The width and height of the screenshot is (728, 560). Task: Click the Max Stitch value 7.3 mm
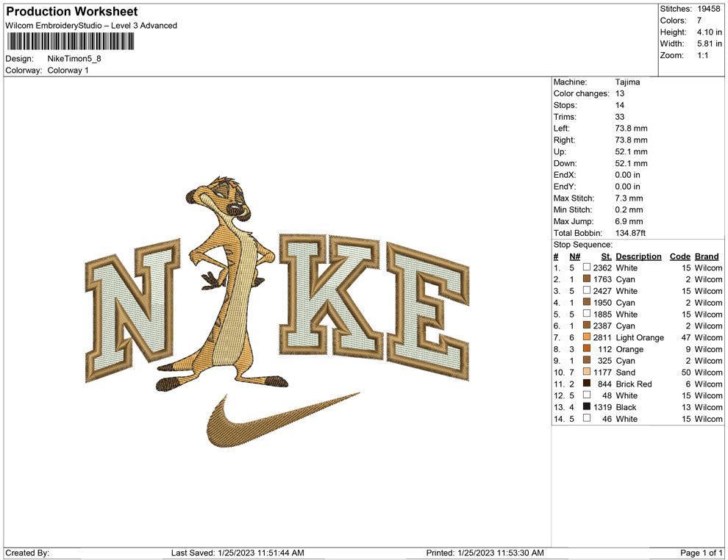[629, 198]
